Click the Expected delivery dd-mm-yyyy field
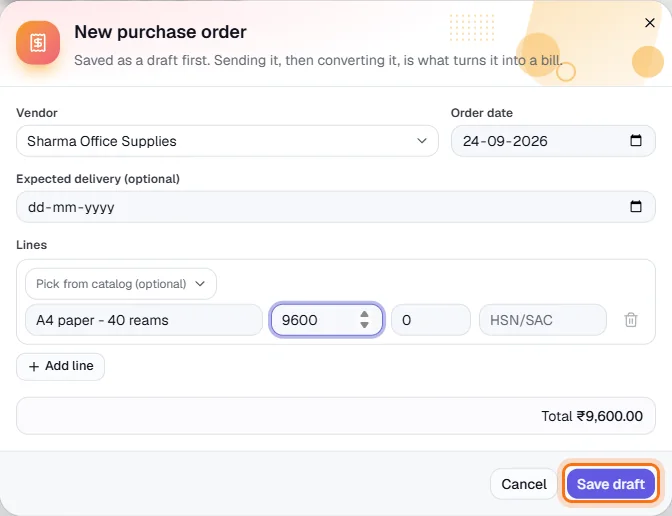672x516 pixels. [336, 207]
